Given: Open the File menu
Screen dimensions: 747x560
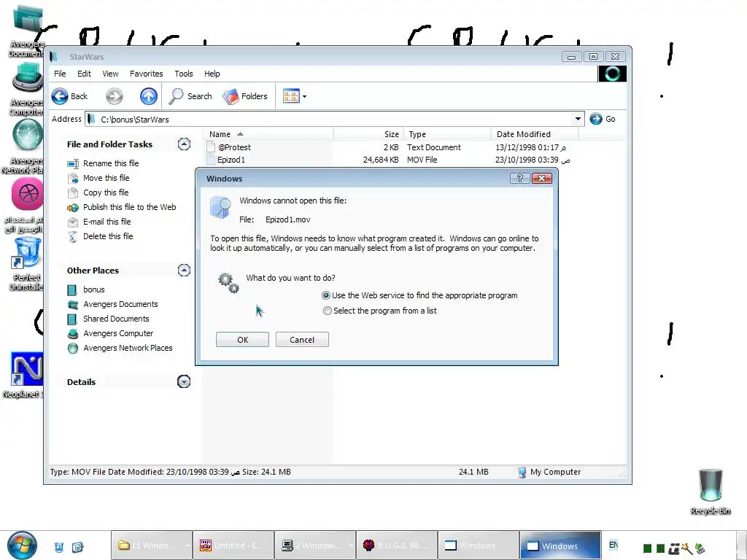Looking at the screenshot, I should pos(60,74).
